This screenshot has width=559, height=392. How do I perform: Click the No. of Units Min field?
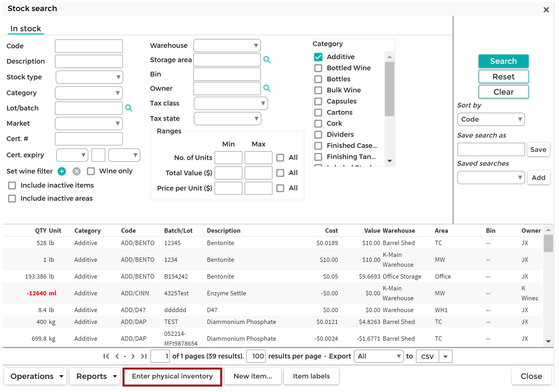tap(228, 158)
